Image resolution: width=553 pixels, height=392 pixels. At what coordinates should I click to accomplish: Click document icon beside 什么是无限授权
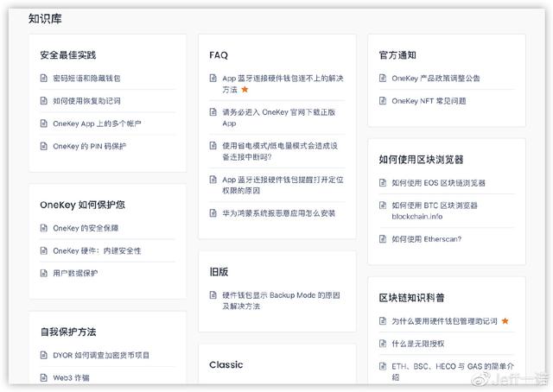click(383, 344)
